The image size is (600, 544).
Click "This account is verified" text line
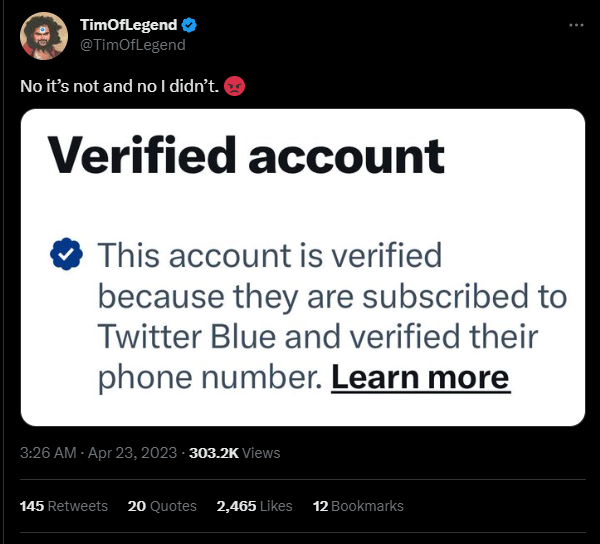pos(270,255)
